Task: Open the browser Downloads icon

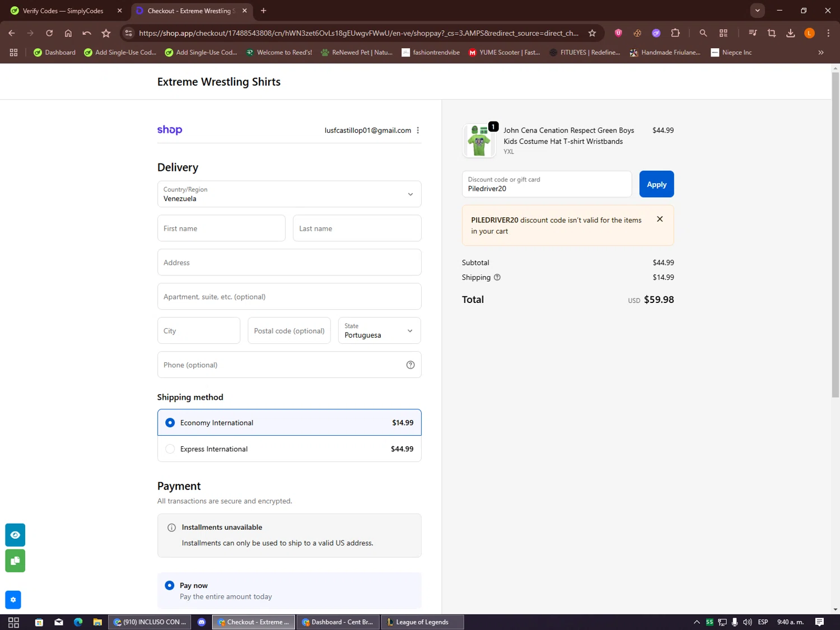Action: (791, 33)
